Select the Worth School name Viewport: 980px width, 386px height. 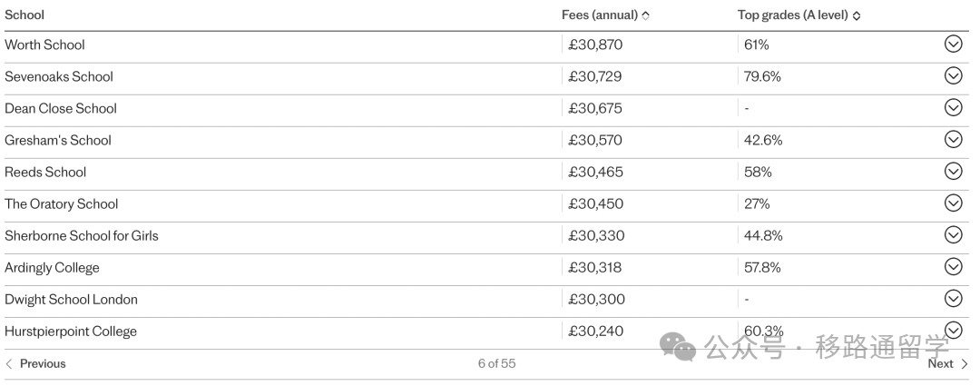(44, 45)
